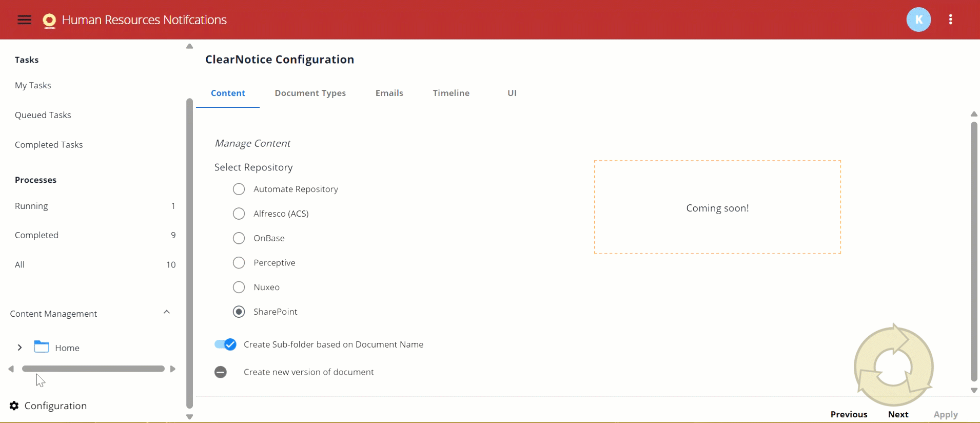Select the Automate Repository radio button
This screenshot has width=980, height=423.
tap(239, 189)
